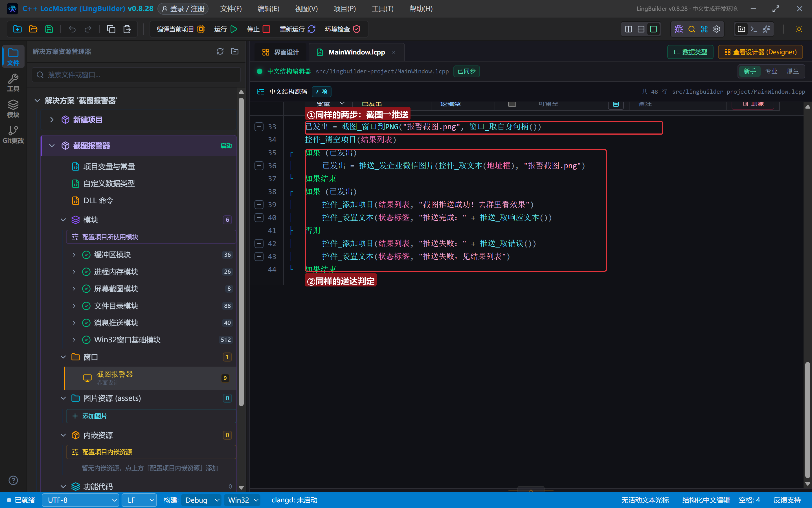Image resolution: width=812 pixels, height=508 pixels.
Task: Select 专业 editor mode
Action: click(771, 71)
